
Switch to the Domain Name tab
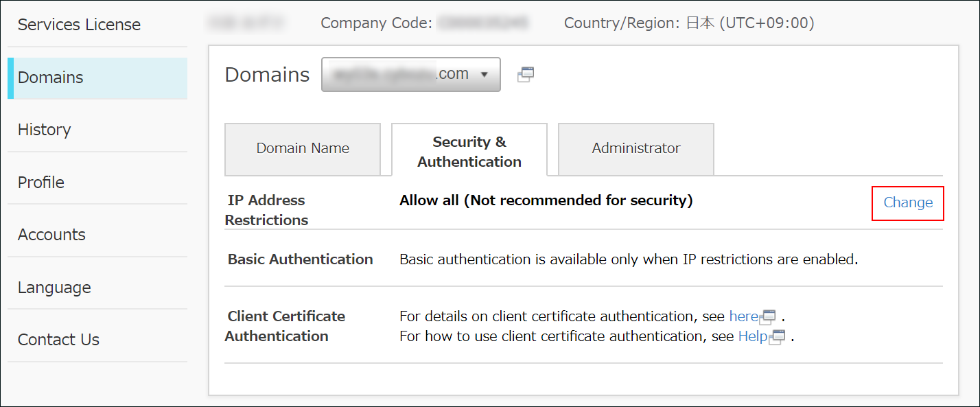point(303,149)
